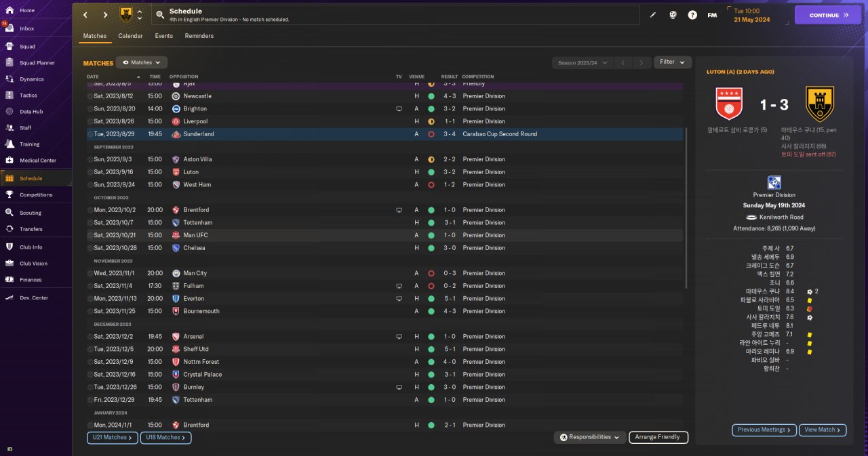Open U21 Matches
Screen dimensions: 868x456
pyautogui.click(x=113, y=438)
